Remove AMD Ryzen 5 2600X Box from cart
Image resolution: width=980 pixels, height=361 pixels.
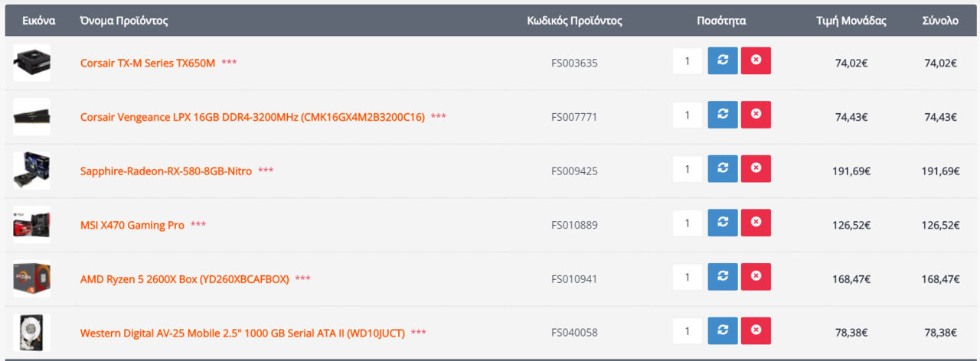pyautogui.click(x=756, y=277)
